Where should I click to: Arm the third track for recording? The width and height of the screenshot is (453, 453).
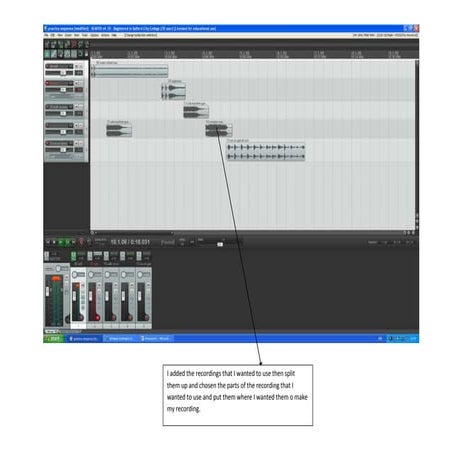click(x=47, y=107)
